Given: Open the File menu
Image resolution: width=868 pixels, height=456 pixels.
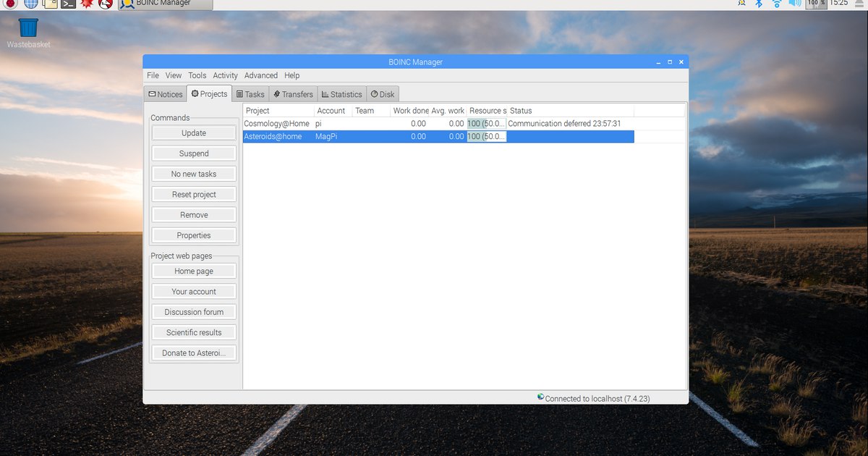Looking at the screenshot, I should [x=153, y=75].
